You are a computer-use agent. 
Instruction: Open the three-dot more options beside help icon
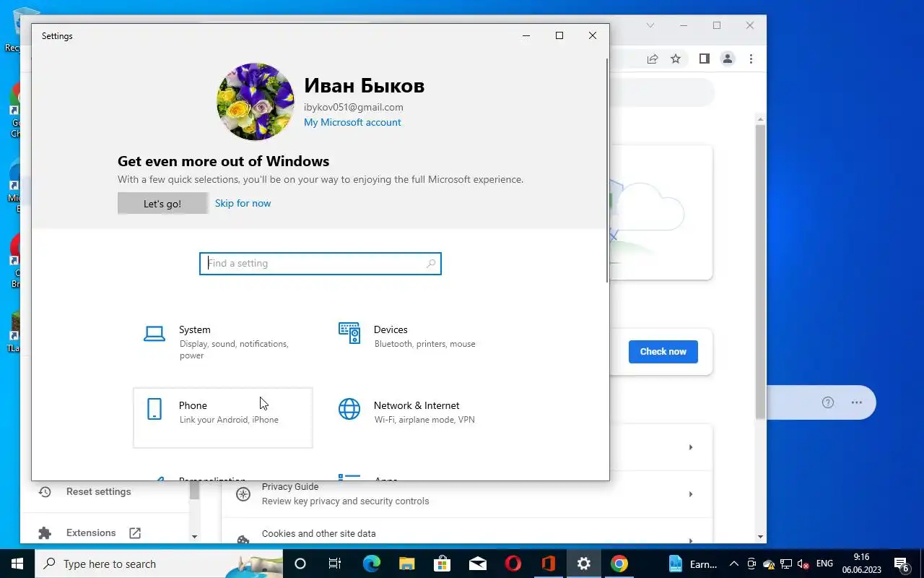click(857, 402)
